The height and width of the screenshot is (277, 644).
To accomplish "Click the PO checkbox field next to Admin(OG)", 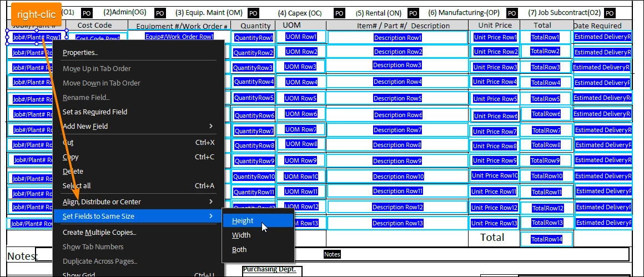I will 160,13.
